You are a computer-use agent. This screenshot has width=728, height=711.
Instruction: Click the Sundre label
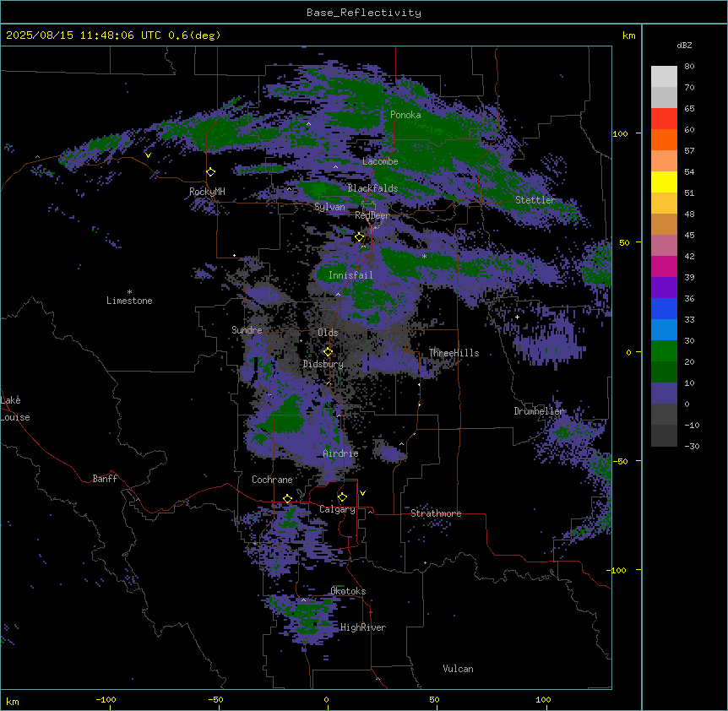point(247,330)
